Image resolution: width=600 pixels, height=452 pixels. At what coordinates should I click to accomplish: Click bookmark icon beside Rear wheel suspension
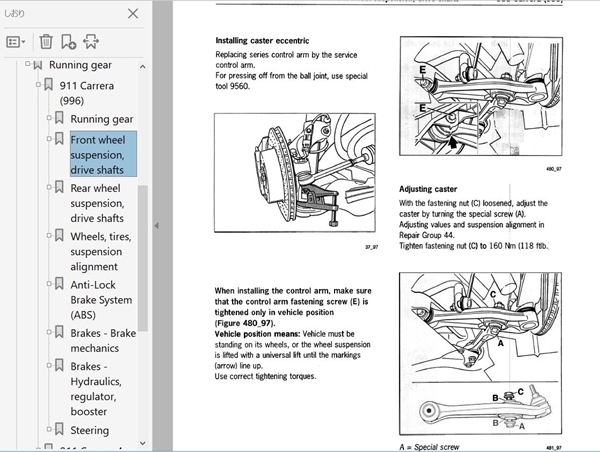(59, 187)
